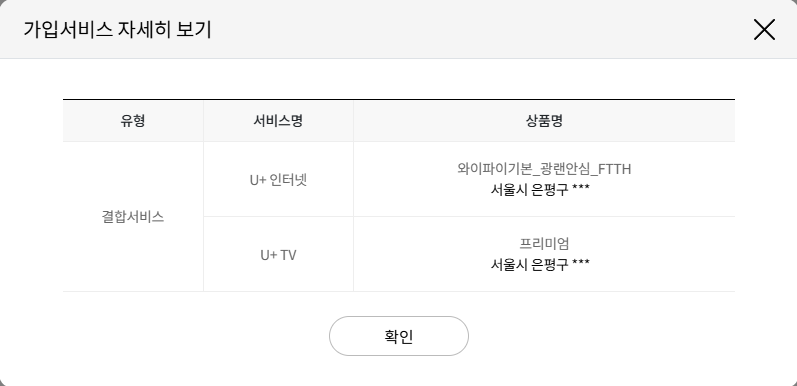Click 은평구 text in the U+ 인터넷 row

click(x=549, y=190)
